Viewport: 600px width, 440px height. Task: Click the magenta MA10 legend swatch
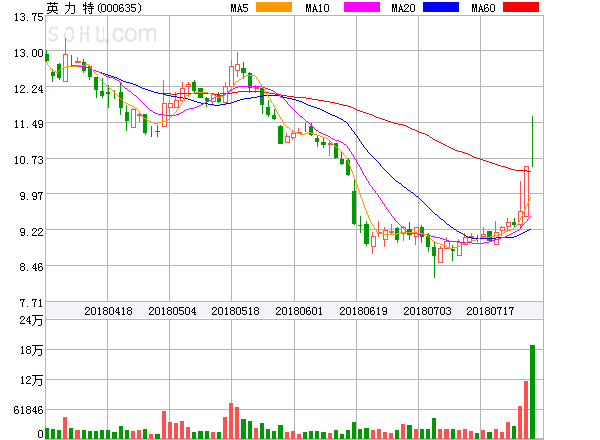362,7
